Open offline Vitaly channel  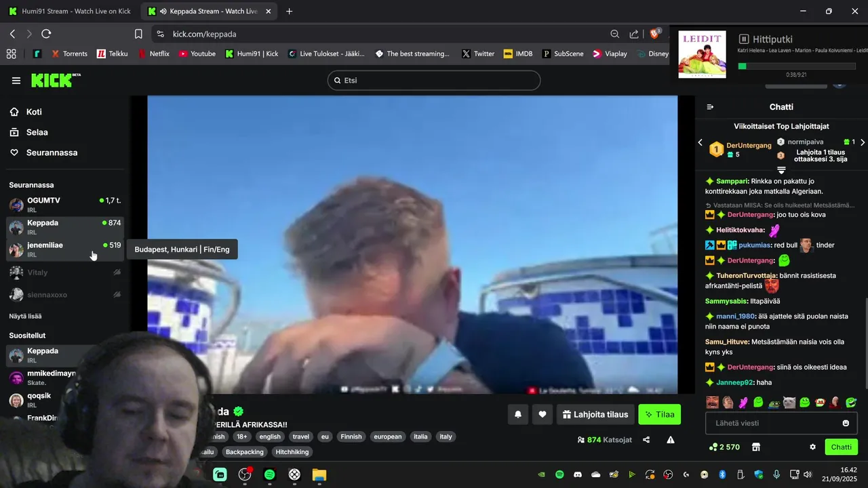click(65, 272)
